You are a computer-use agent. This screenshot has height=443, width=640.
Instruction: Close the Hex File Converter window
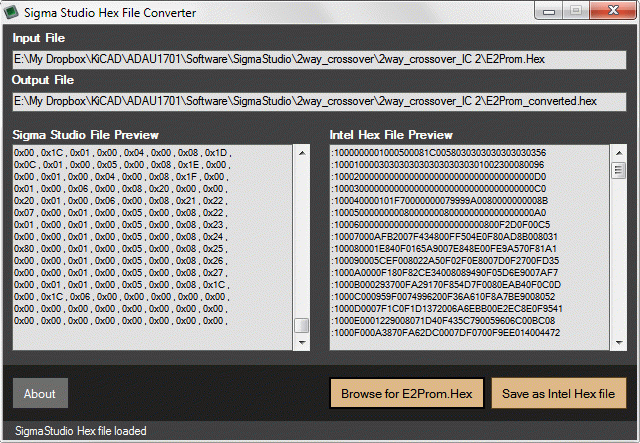pos(613,11)
